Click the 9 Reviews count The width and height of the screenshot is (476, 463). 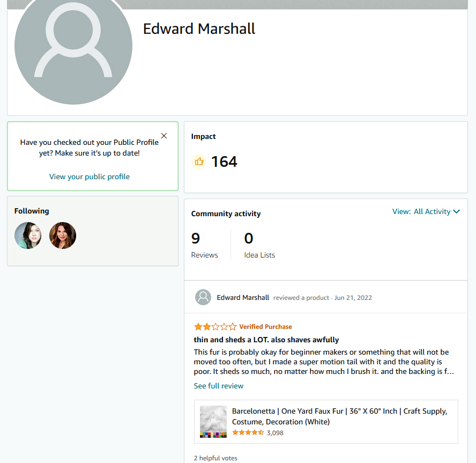[204, 245]
